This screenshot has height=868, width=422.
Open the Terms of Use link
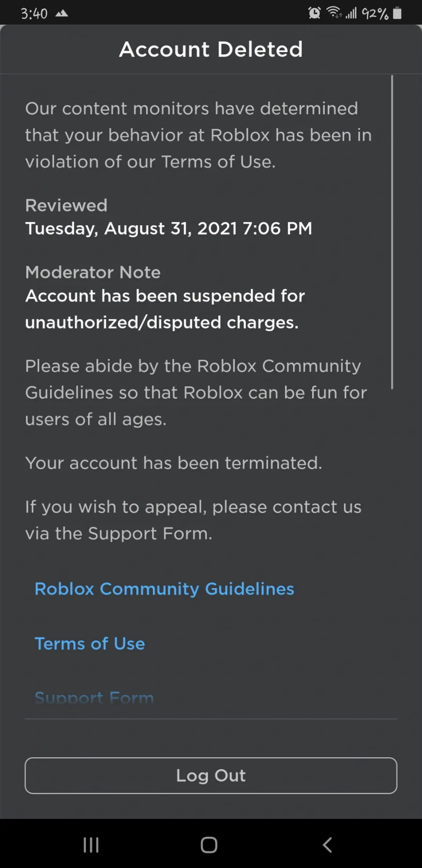click(90, 644)
